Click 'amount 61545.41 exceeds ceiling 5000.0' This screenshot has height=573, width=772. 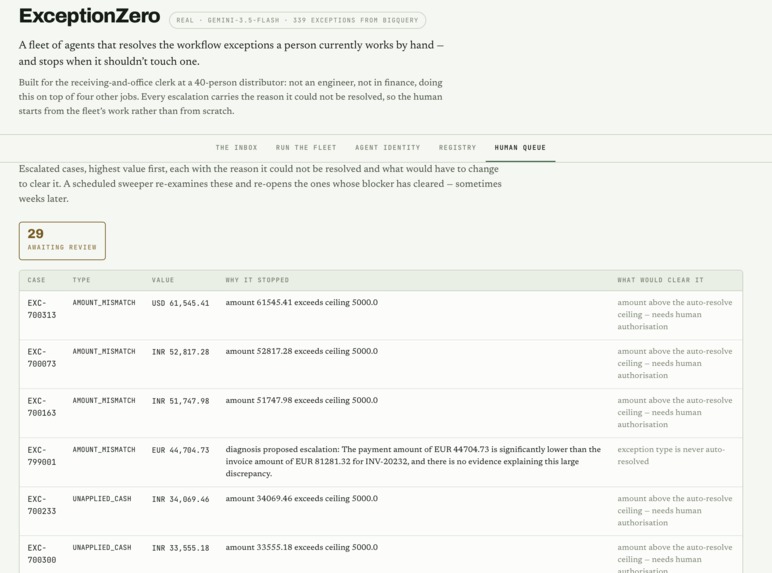[301, 302]
